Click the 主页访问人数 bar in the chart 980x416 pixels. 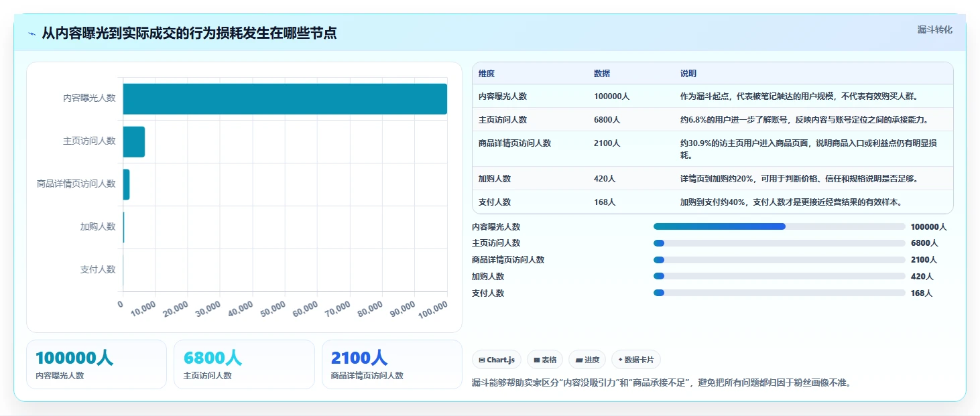click(x=134, y=141)
